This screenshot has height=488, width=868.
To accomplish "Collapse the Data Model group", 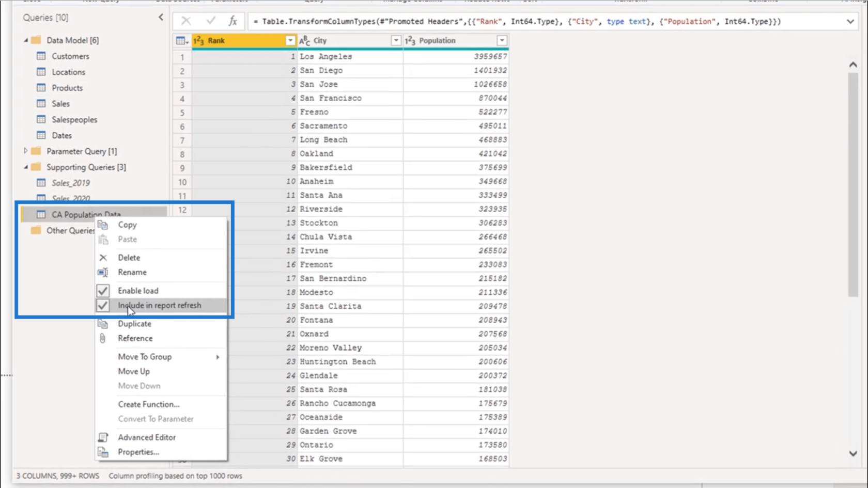I will click(x=25, y=40).
